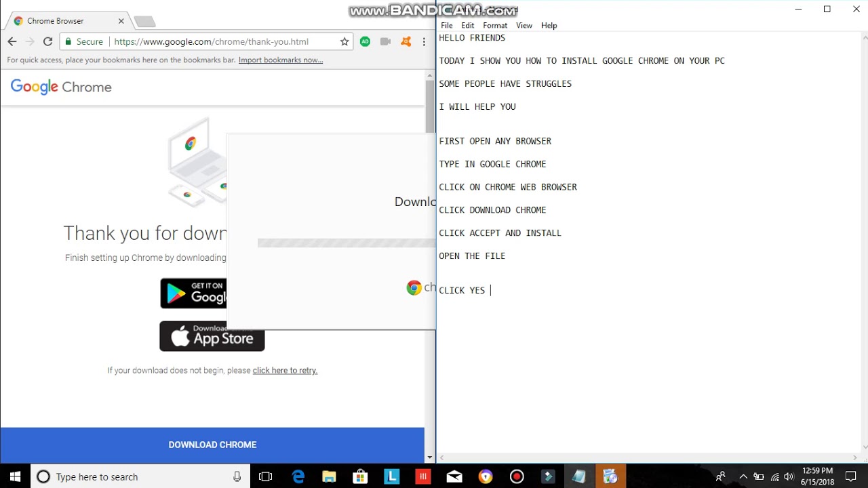Open Microsoft Store from the taskbar

(x=360, y=476)
